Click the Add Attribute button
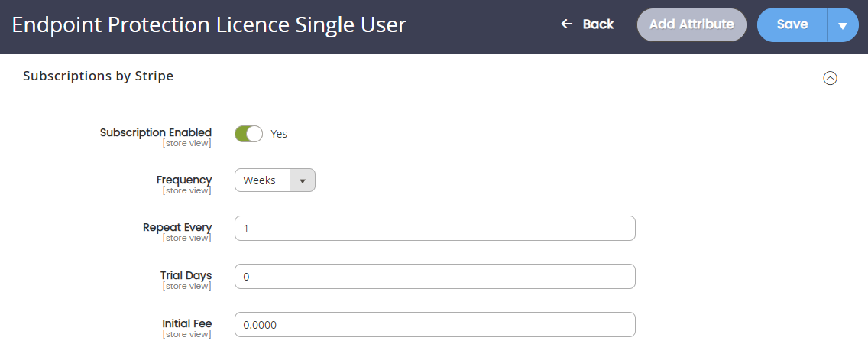Screen dimensions: 868x354 pos(691,24)
